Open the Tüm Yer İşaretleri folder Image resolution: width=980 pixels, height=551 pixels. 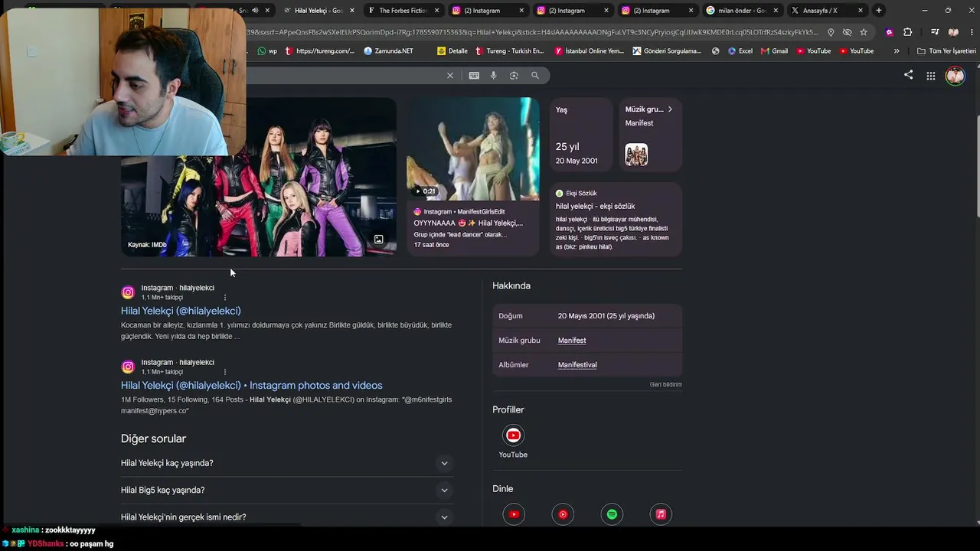click(x=946, y=51)
